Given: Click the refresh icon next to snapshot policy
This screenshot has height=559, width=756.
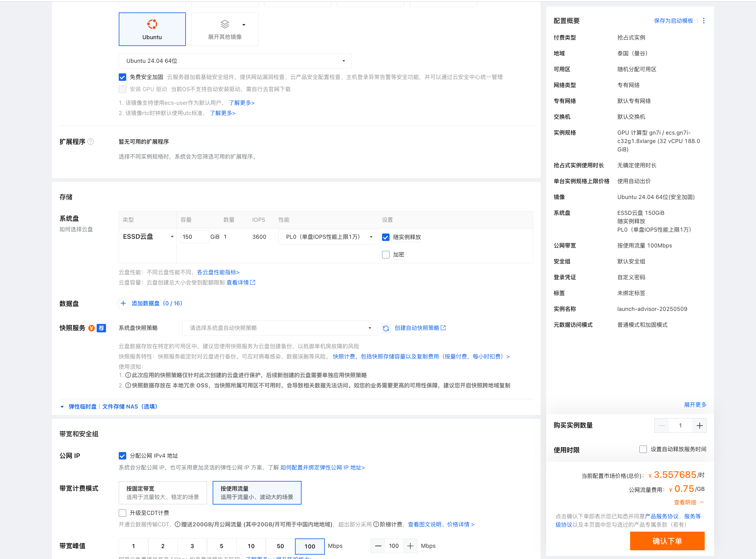Looking at the screenshot, I should (x=385, y=328).
